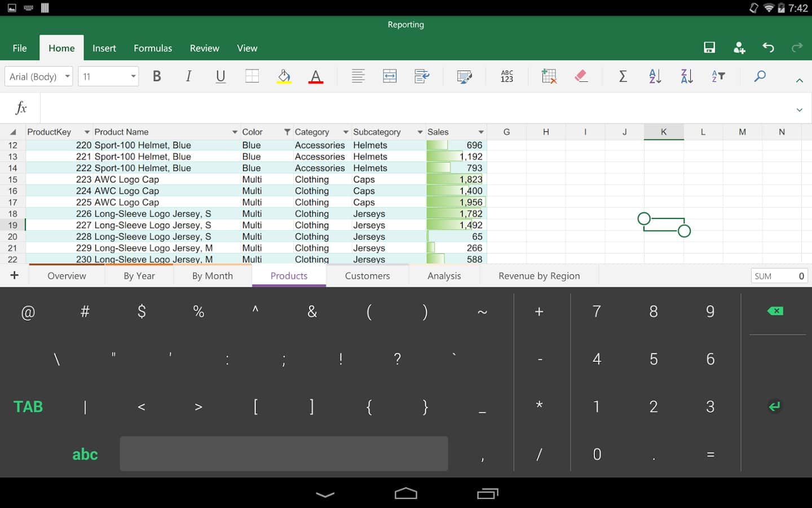Apply the AutoSum sigma function
Screen dimensions: 812x508
(x=623, y=76)
